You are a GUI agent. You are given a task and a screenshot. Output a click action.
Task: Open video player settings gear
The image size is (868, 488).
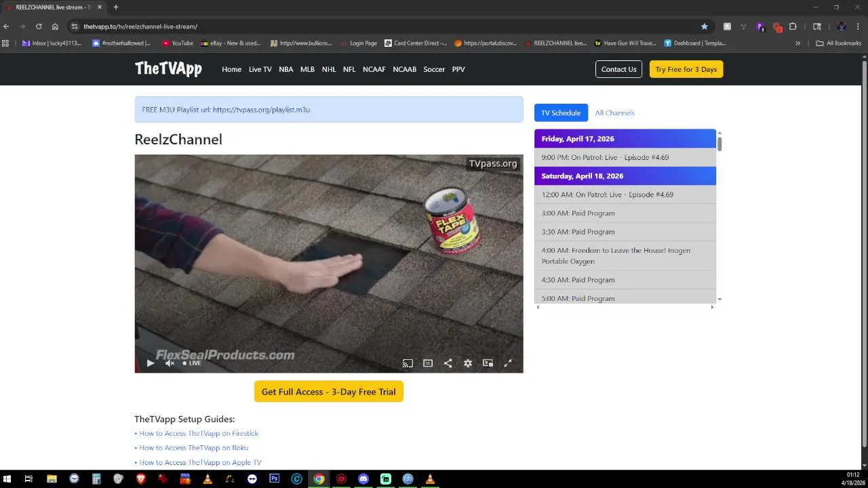click(x=468, y=363)
